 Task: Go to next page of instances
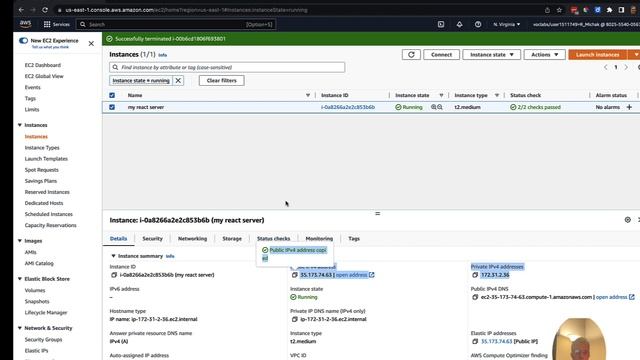click(626, 67)
